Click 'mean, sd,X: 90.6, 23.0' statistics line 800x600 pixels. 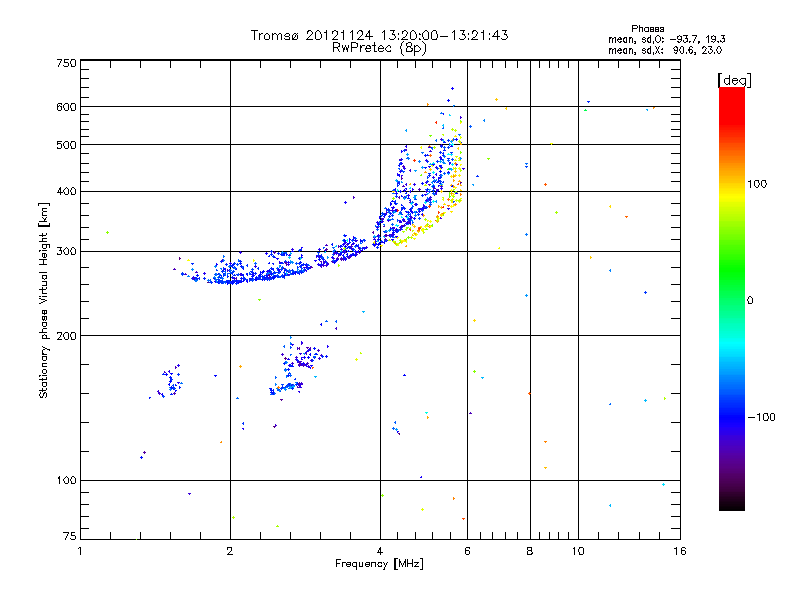tap(665, 51)
